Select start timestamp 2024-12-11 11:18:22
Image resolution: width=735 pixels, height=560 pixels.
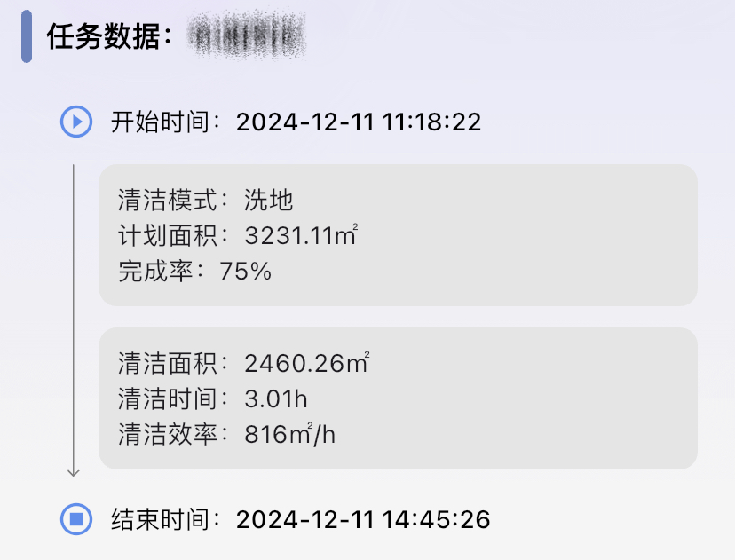point(359,122)
